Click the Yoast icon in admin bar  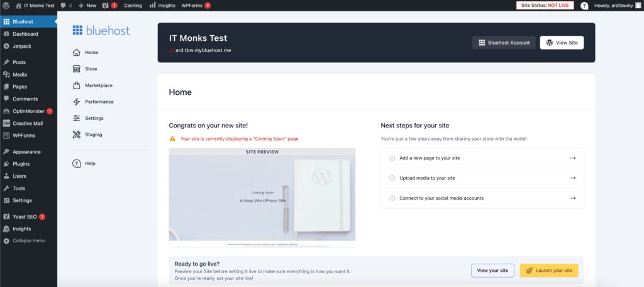[105, 6]
